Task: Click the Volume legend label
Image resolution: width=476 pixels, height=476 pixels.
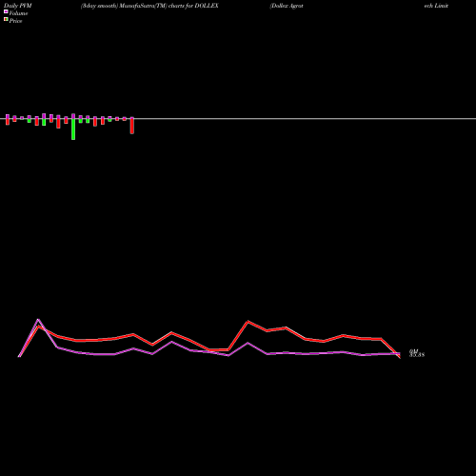Action: 18,13
